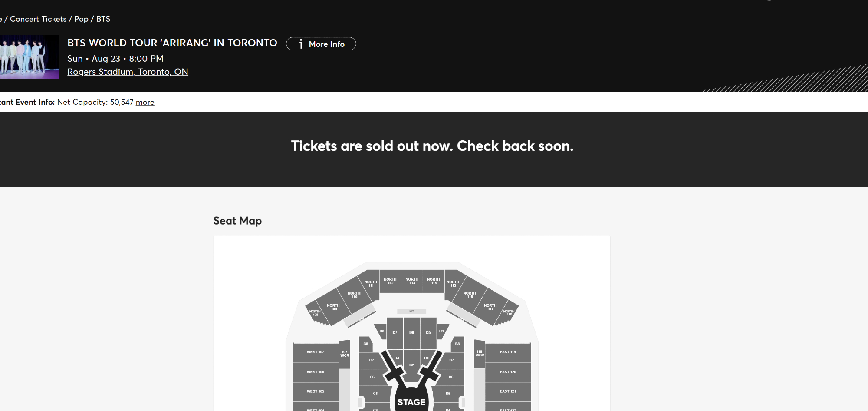This screenshot has height=411, width=868.
Task: Choose section EAST 119 on seat map
Action: tap(508, 352)
